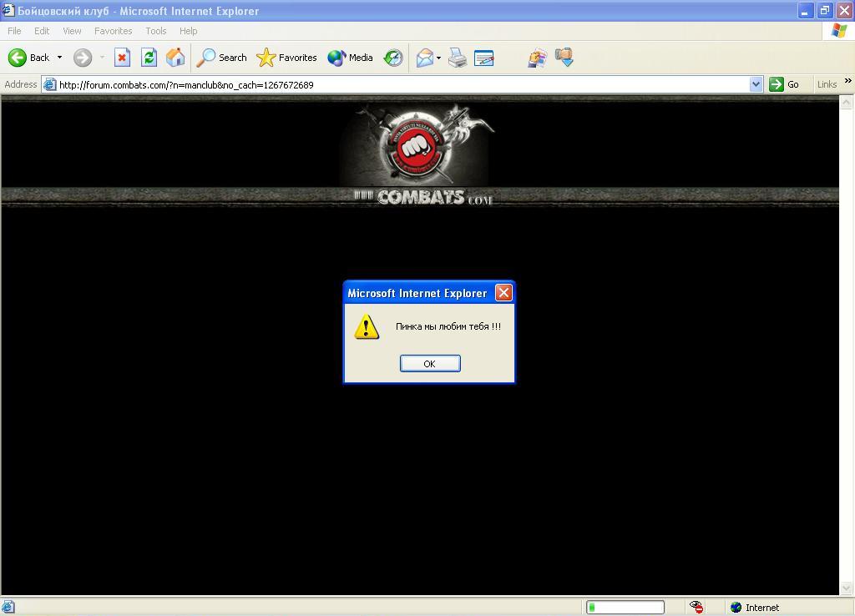Click the page scrollbar down arrow

[847, 588]
